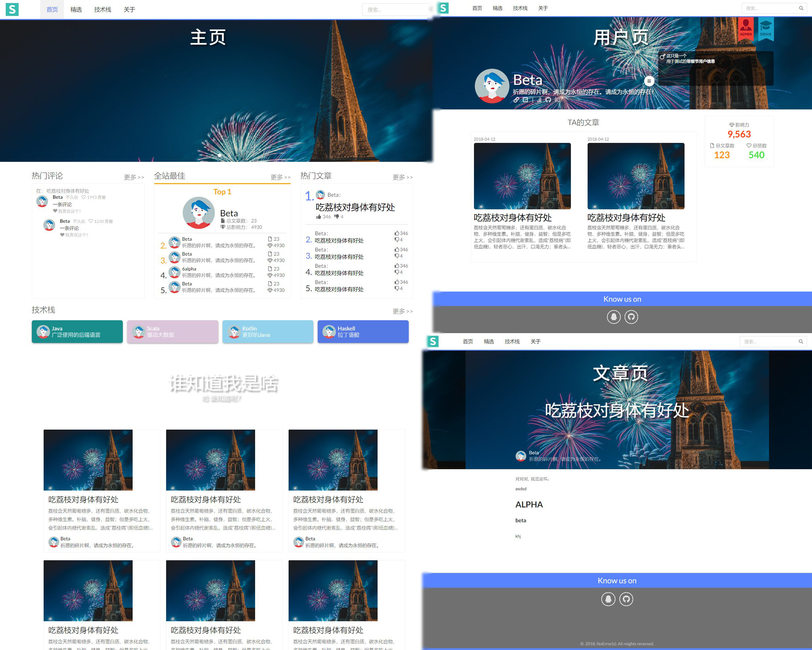812x650 pixels.
Task: Select 首页 tab in main page navbar
Action: (x=52, y=9)
